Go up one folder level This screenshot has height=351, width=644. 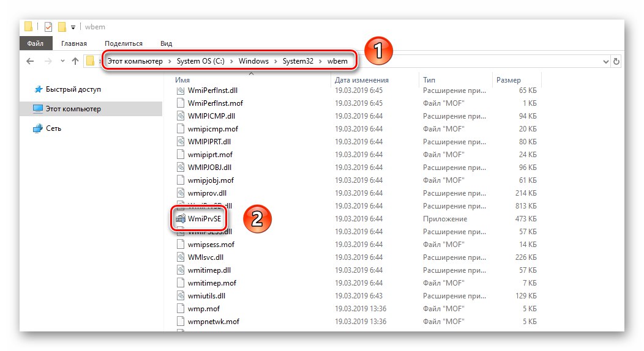[75, 61]
